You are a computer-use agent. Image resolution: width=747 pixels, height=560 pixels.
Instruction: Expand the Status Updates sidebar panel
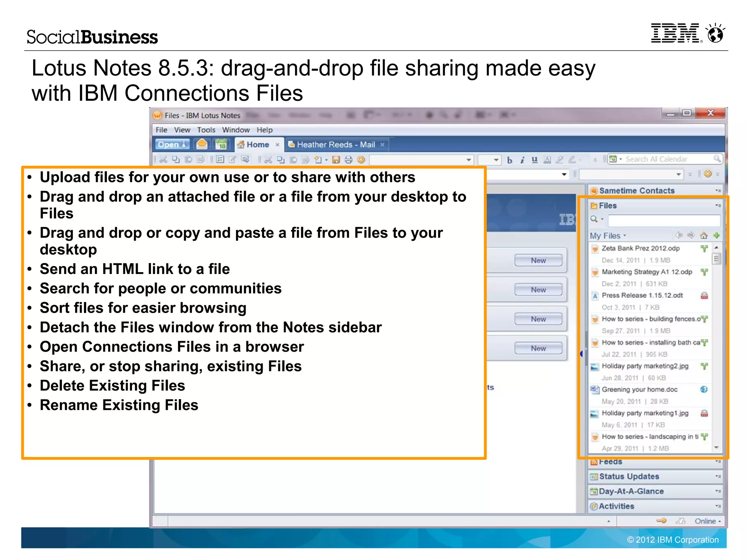pos(655,476)
